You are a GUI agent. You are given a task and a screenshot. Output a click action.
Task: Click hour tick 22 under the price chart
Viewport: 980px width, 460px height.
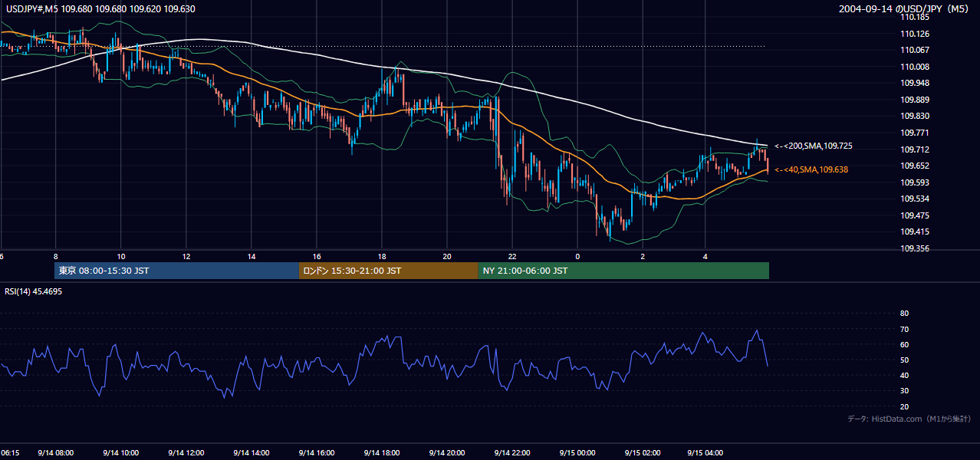(x=512, y=256)
